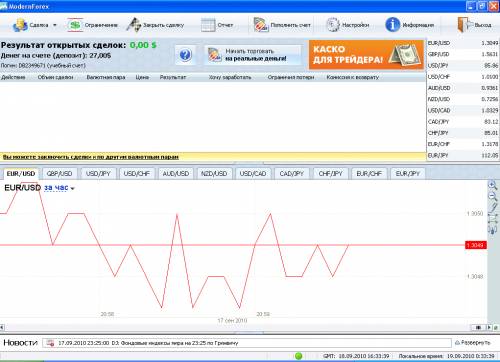The height and width of the screenshot is (362, 500).
Task: Select the line drawing pencil tool
Action: [x=493, y=207]
